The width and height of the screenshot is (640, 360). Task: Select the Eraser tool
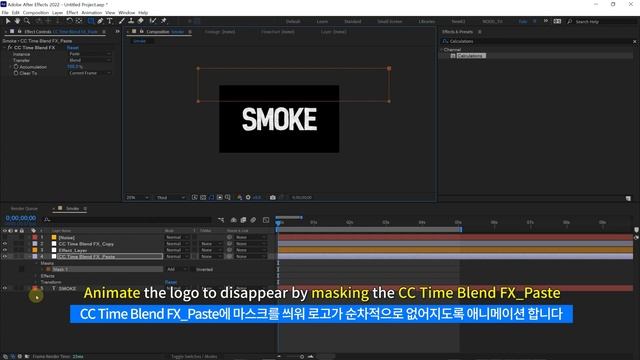(x=141, y=21)
